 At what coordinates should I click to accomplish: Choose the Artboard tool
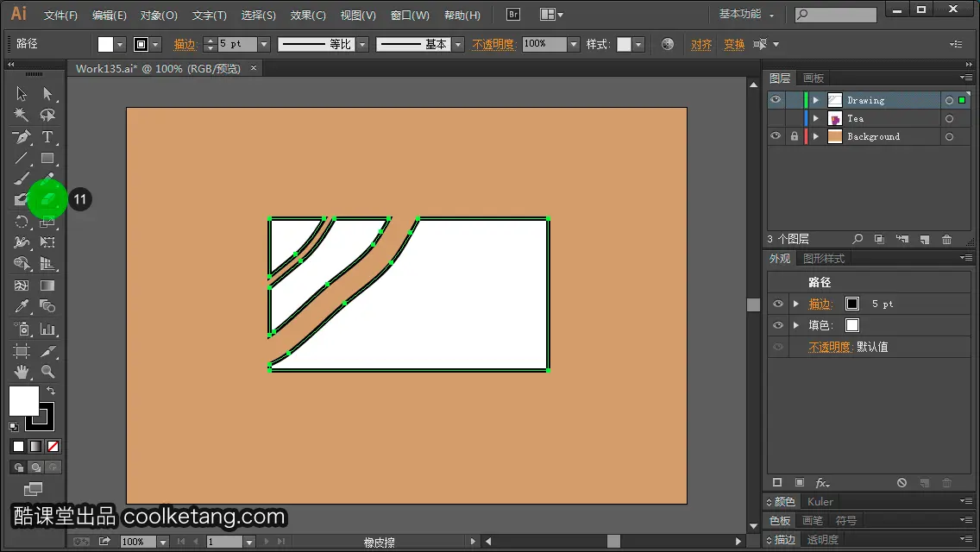click(x=22, y=351)
